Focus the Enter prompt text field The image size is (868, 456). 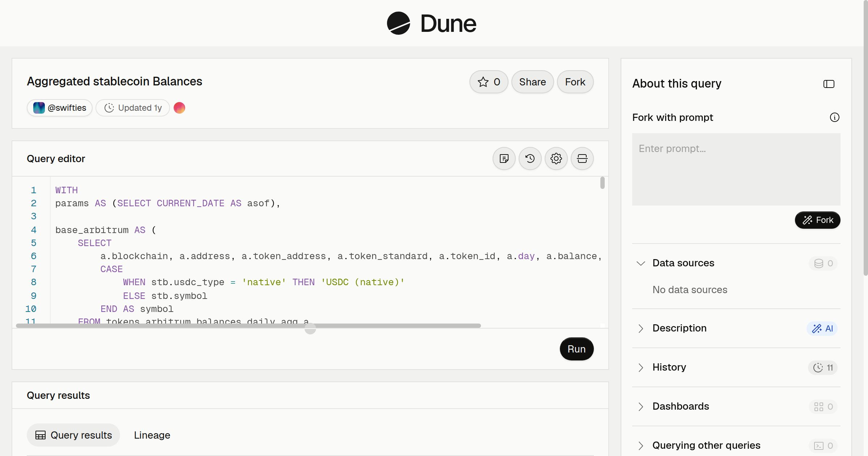click(736, 169)
